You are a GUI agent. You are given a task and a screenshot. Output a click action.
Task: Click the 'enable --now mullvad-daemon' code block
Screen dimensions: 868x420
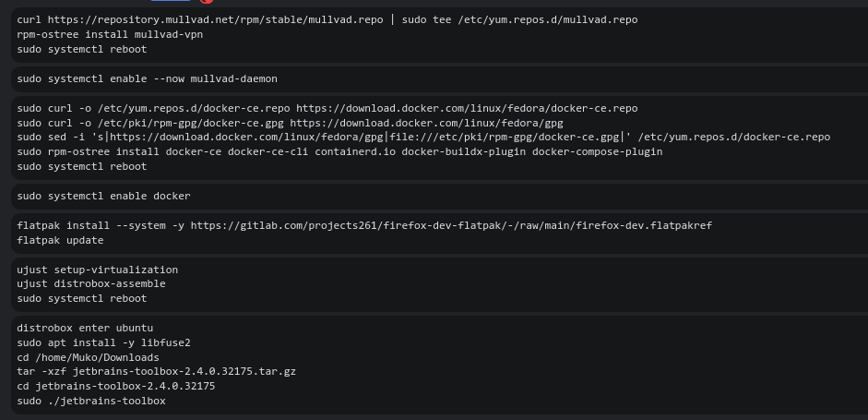click(147, 78)
